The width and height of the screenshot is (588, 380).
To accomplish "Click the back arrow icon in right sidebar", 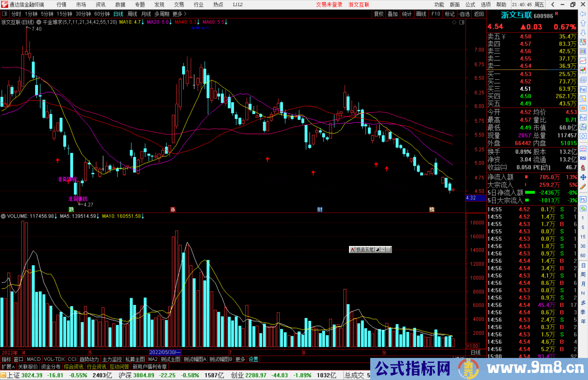I will pyautogui.click(x=583, y=14).
